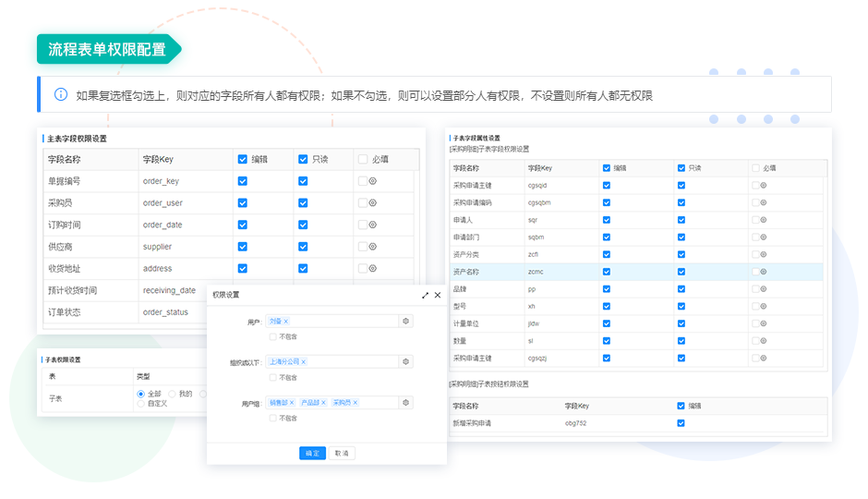Check 不包含 under the 用户组 field
Screen dimensions: 868x499
273,418
